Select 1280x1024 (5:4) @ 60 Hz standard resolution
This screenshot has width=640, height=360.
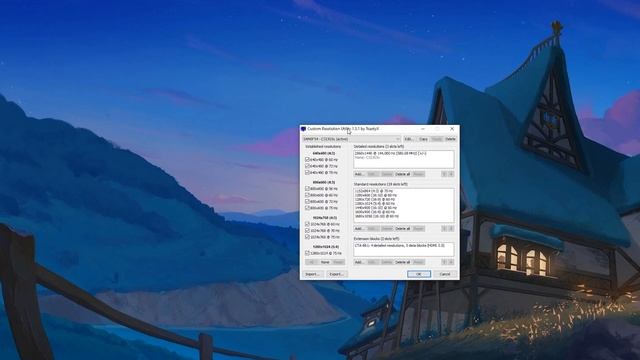pos(375,203)
